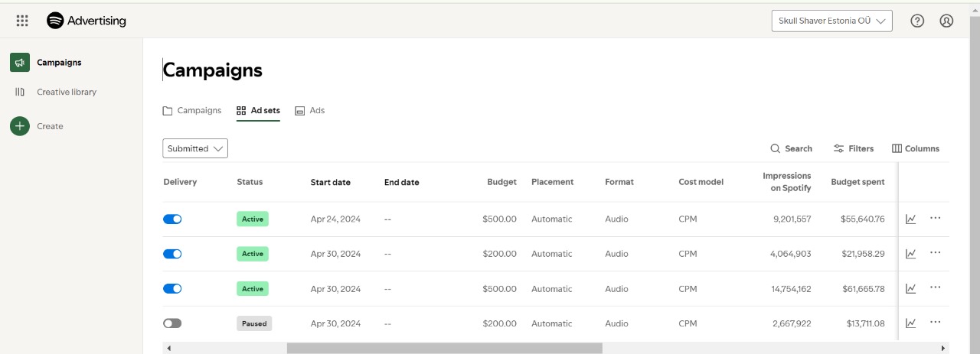Open Skull Shaver Estonia OÜ account dropdown

pos(831,21)
